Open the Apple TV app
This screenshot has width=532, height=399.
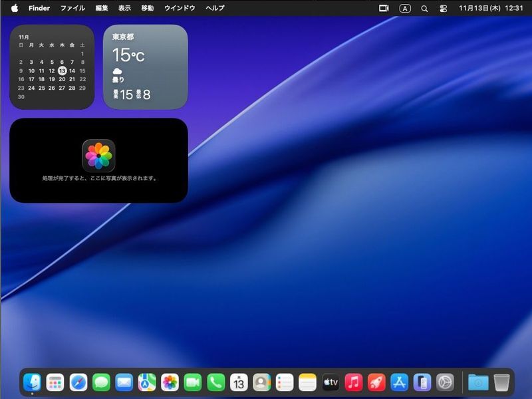tap(331, 382)
